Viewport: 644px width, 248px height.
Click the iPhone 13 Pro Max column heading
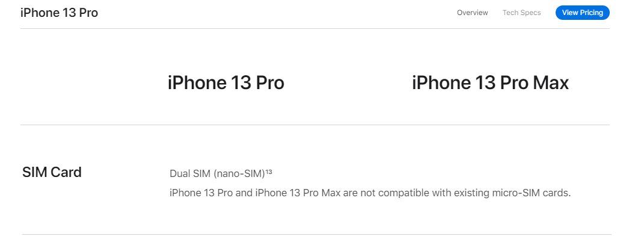pos(491,83)
